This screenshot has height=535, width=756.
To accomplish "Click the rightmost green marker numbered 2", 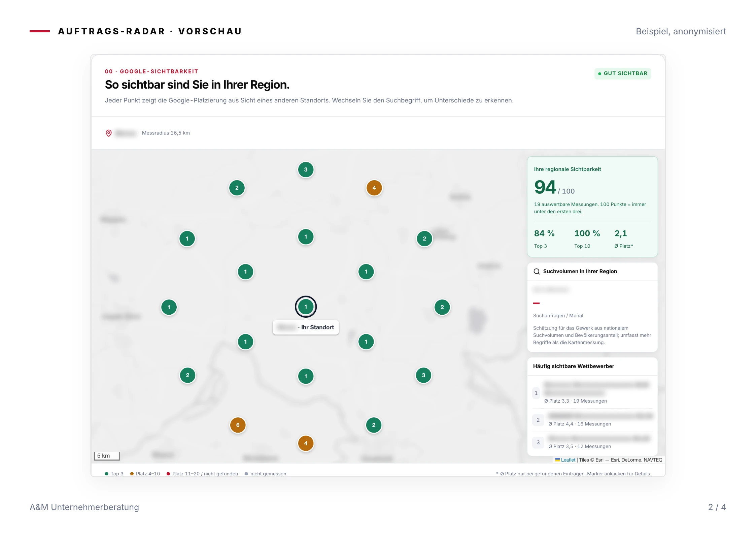I will (x=442, y=307).
